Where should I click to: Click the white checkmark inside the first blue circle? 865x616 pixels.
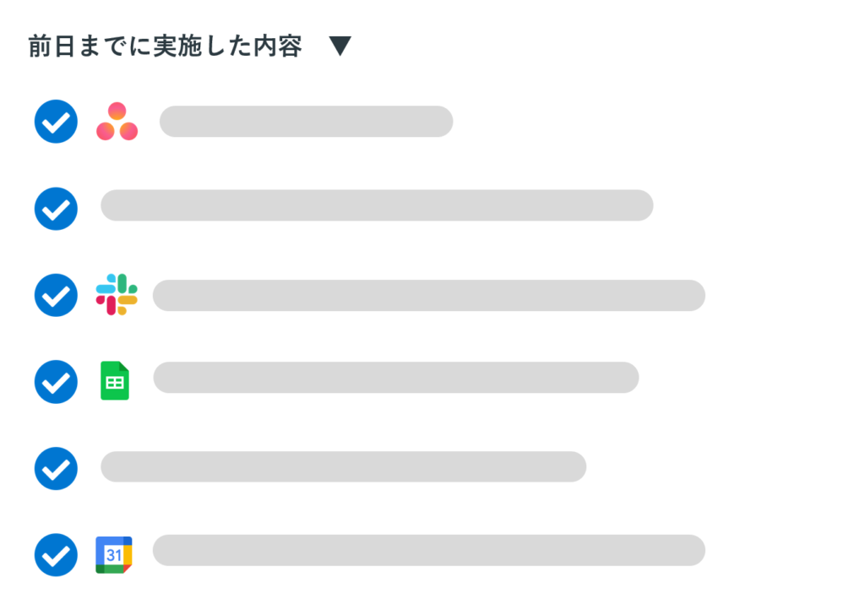coord(56,123)
